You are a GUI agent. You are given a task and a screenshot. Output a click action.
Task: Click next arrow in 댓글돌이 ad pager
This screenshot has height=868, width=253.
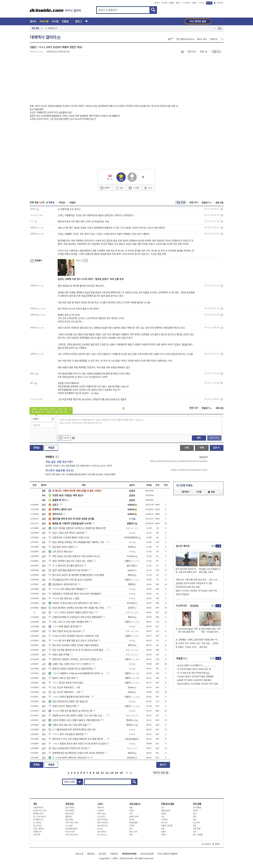click(x=87, y=260)
